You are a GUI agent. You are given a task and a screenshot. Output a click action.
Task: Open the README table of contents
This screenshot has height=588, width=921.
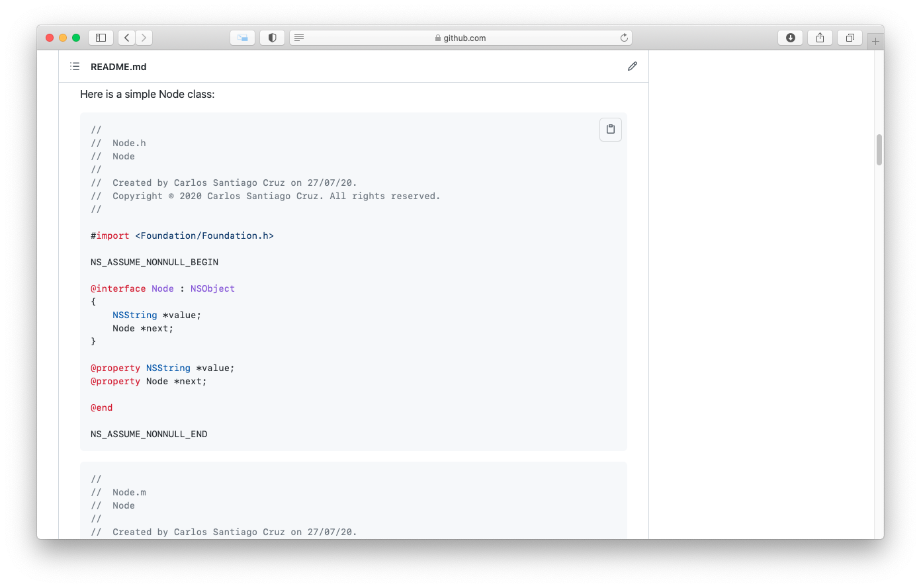click(75, 66)
